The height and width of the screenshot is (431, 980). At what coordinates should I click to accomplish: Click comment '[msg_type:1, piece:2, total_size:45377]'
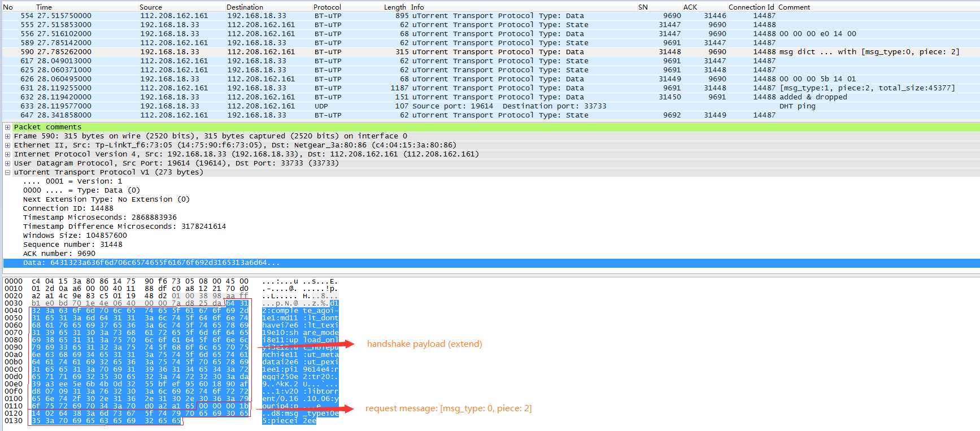[867, 88]
